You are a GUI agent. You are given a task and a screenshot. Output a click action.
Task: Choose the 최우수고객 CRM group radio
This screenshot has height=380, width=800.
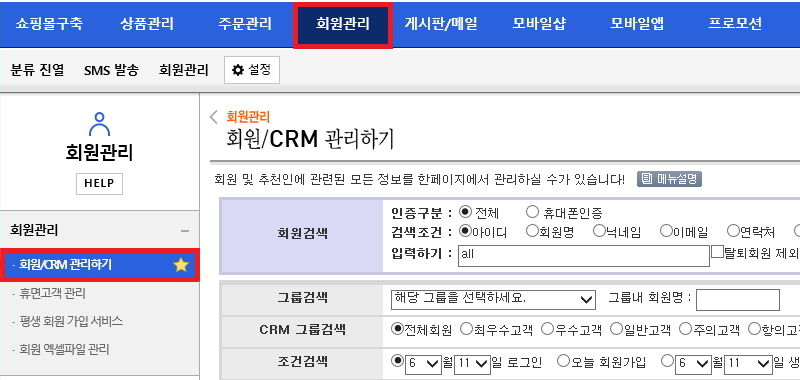point(466,329)
